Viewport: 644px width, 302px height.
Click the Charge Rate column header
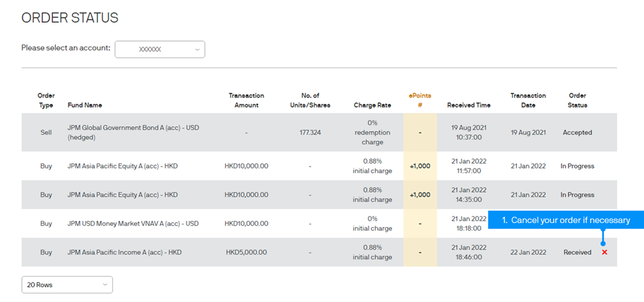373,105
